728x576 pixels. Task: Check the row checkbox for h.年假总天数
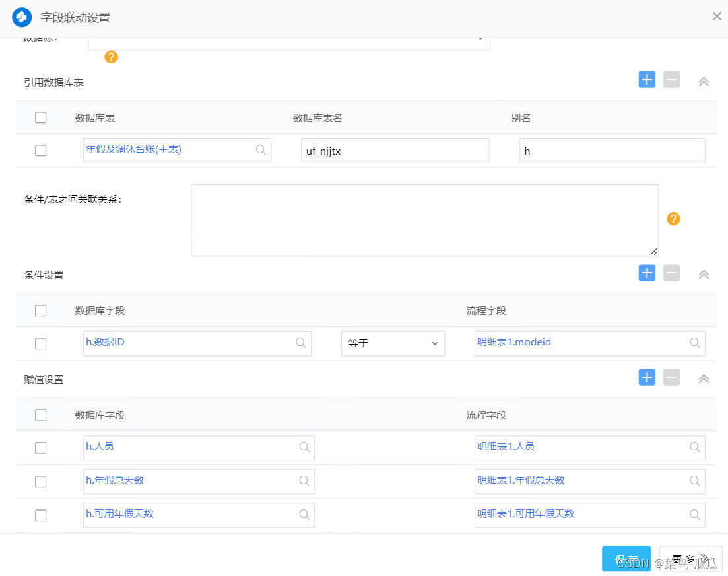point(40,481)
